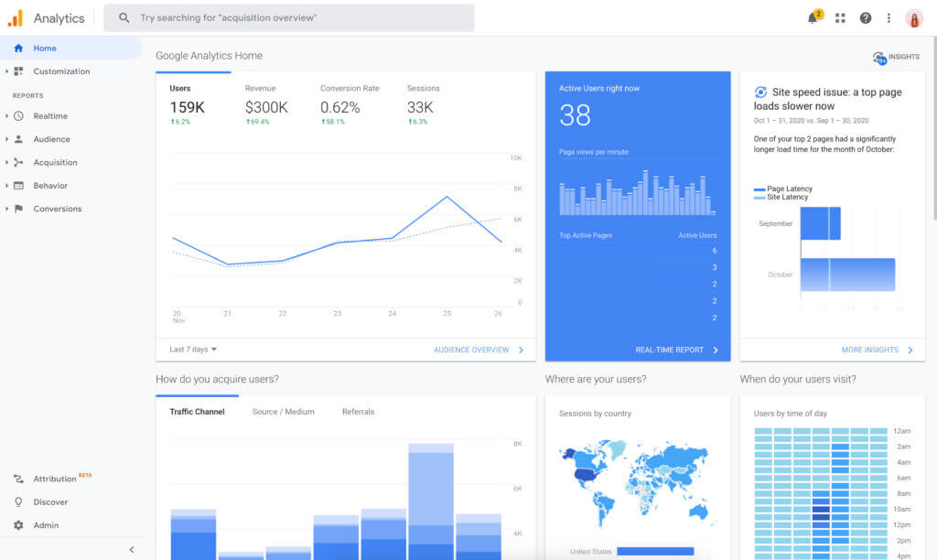Click the October latency bar
937x560 pixels.
click(847, 275)
